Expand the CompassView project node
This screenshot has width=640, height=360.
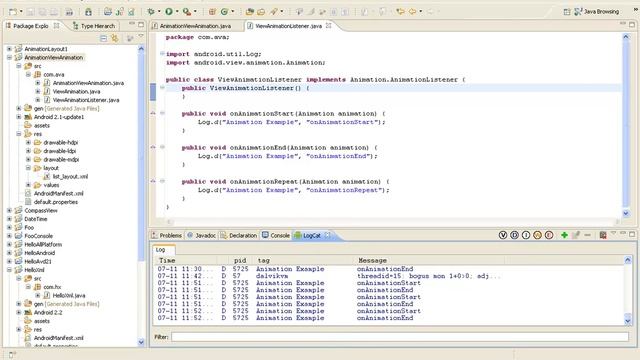pyautogui.click(x=9, y=211)
